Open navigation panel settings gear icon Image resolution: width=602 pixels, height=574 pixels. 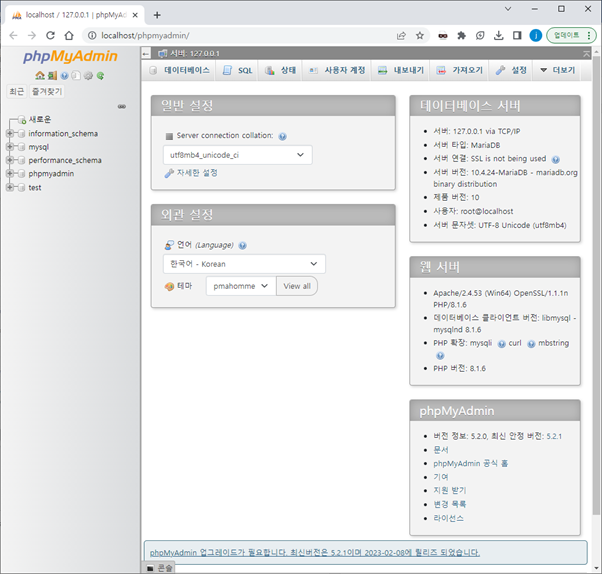tap(88, 76)
